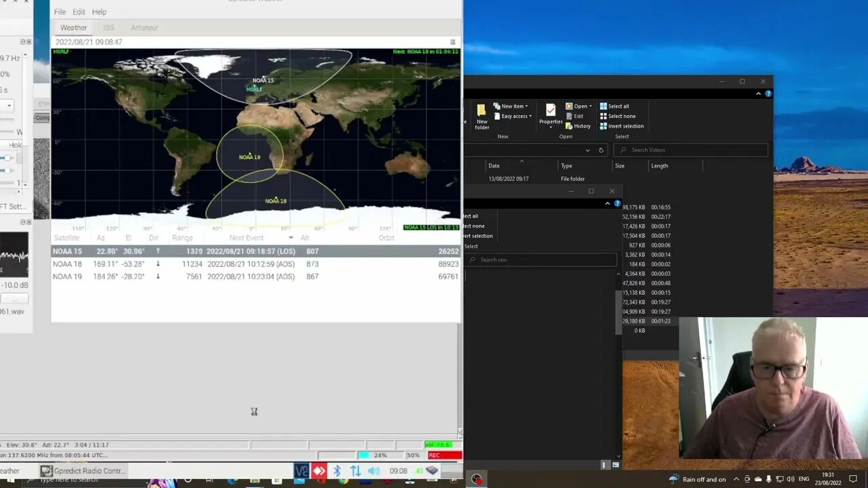
Task: Open the Rain off and on weather widget
Action: point(697,479)
